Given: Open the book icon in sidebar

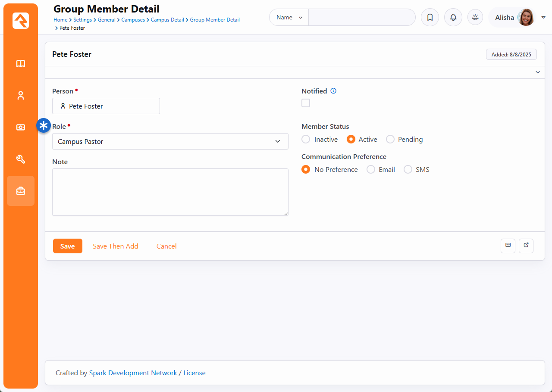Looking at the screenshot, I should click(x=21, y=64).
